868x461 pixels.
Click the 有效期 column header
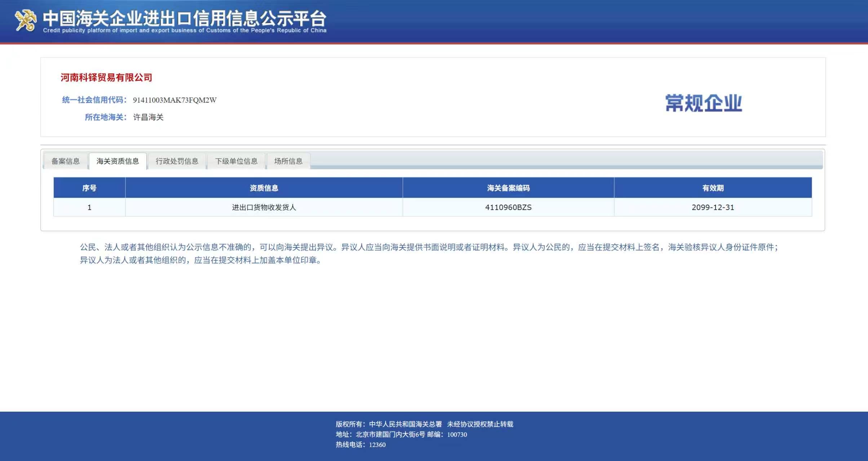713,188
